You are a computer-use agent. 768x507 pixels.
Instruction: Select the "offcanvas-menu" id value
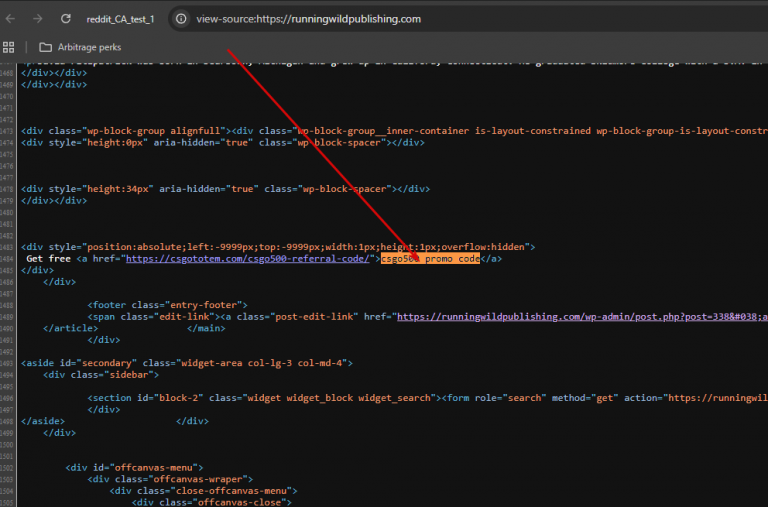[153, 468]
